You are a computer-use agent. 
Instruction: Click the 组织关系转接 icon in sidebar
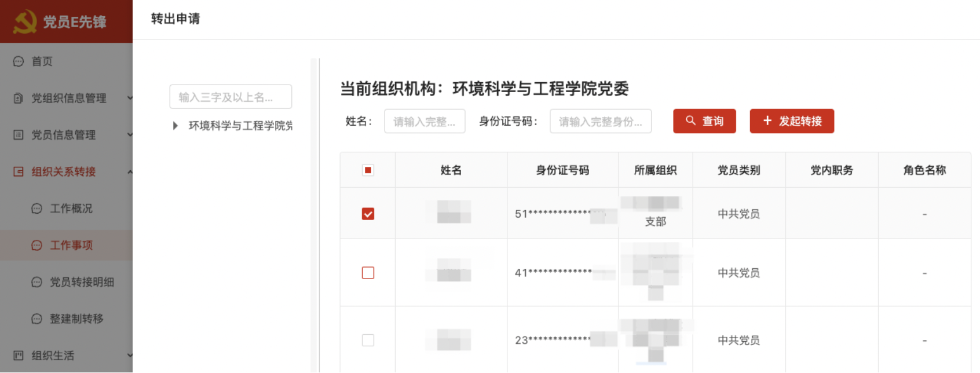point(19,171)
